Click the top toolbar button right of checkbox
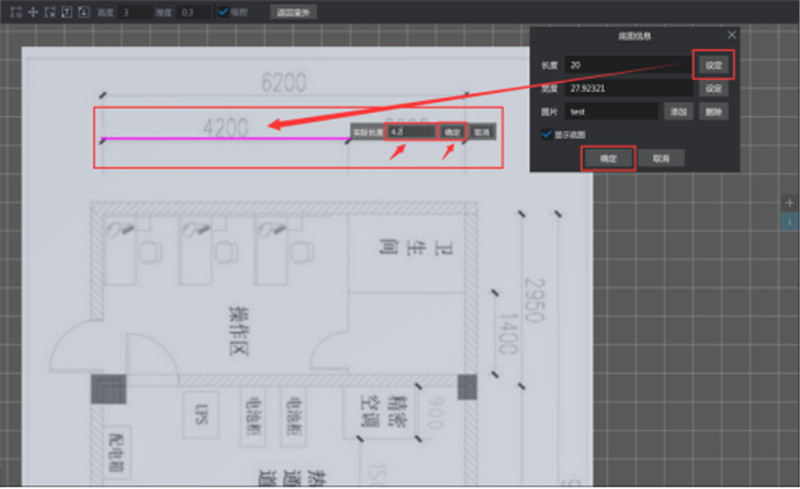The width and height of the screenshot is (800, 489). coord(292,12)
